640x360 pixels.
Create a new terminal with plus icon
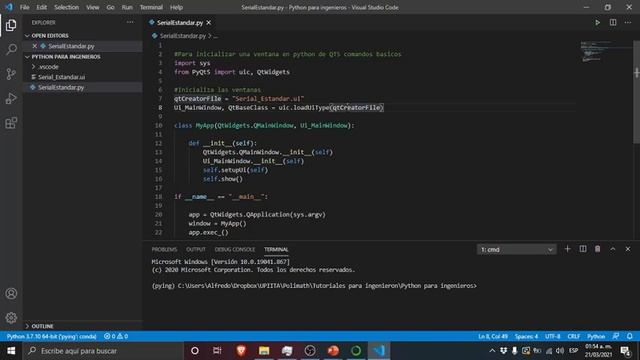pos(567,249)
